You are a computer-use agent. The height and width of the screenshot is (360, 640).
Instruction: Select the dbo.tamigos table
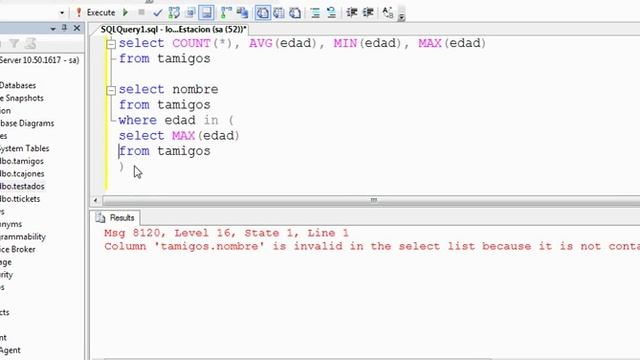(22, 161)
